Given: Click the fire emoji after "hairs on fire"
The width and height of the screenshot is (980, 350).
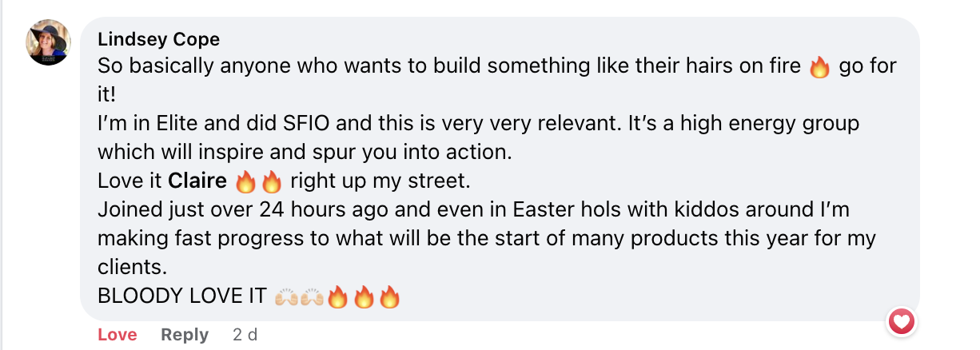Looking at the screenshot, I should [x=819, y=67].
